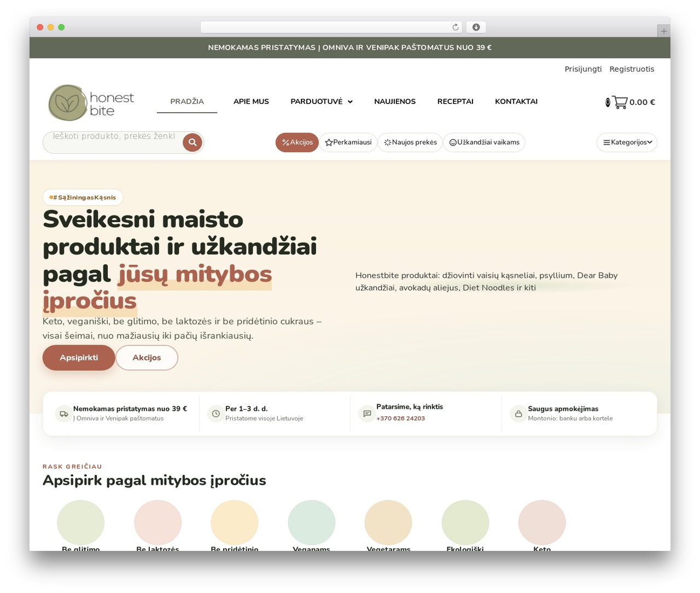Click the browser address bar

point(331,27)
